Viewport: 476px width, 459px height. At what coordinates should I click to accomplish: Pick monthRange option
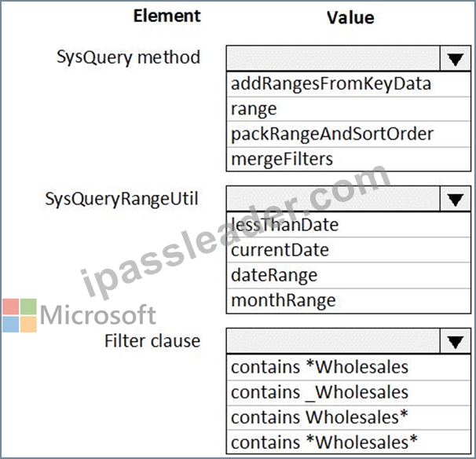click(x=349, y=301)
